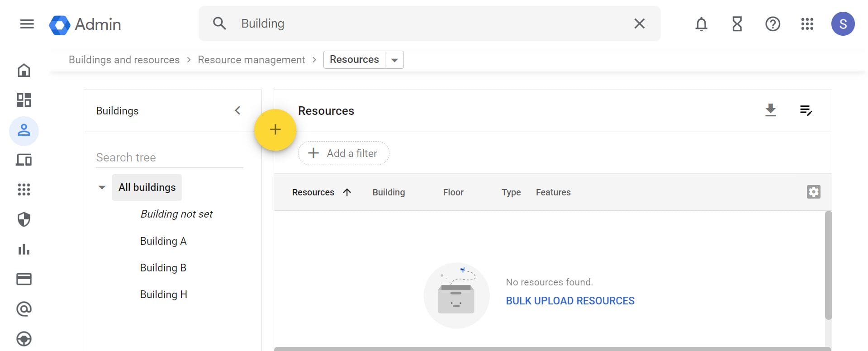Select Building not set
Screen dimensions: 868x351
176,214
